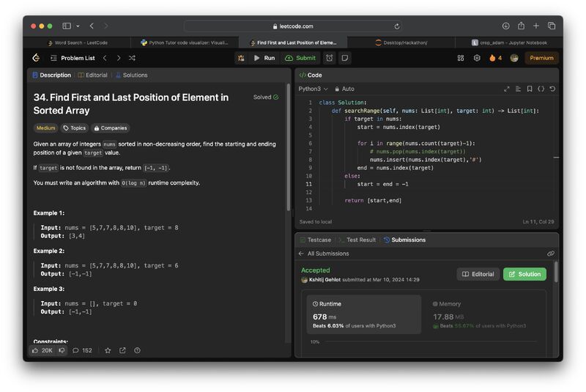The image size is (586, 392).
Task: Pick a random problem shuffle icon
Action: pyautogui.click(x=132, y=58)
